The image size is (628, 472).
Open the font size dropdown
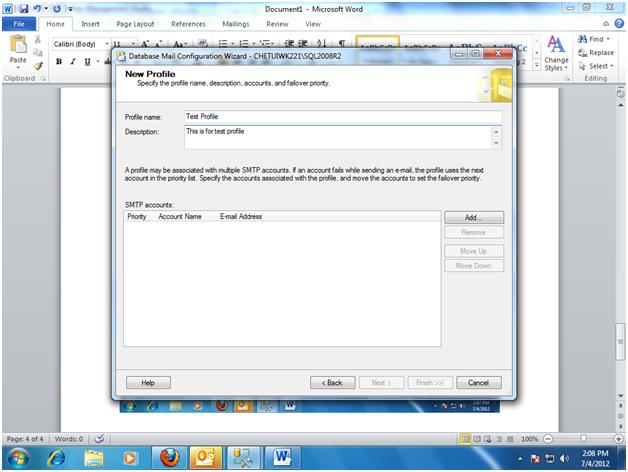click(133, 44)
